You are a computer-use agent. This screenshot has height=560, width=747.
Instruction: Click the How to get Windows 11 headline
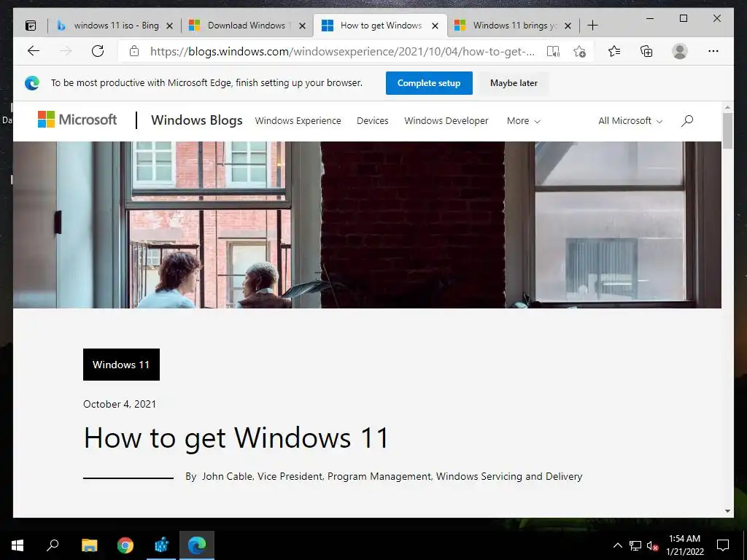(236, 437)
